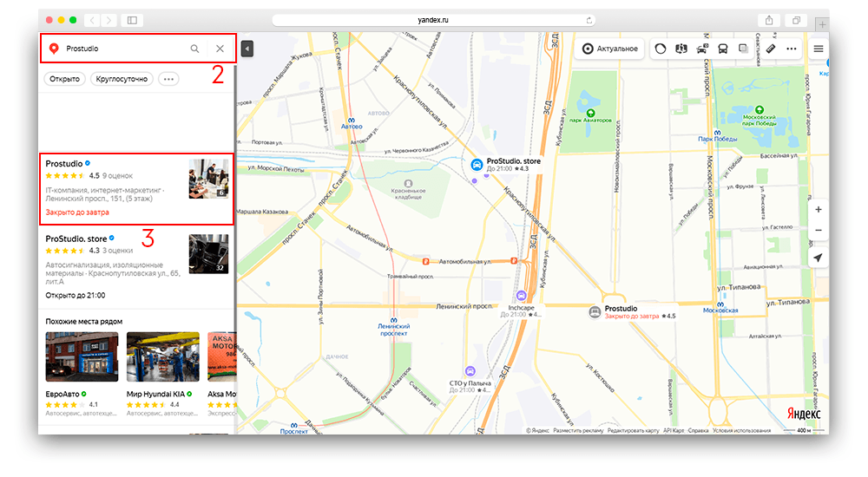Open the hamburger main menu
Viewport: 868px width, 477px height.
(819, 49)
